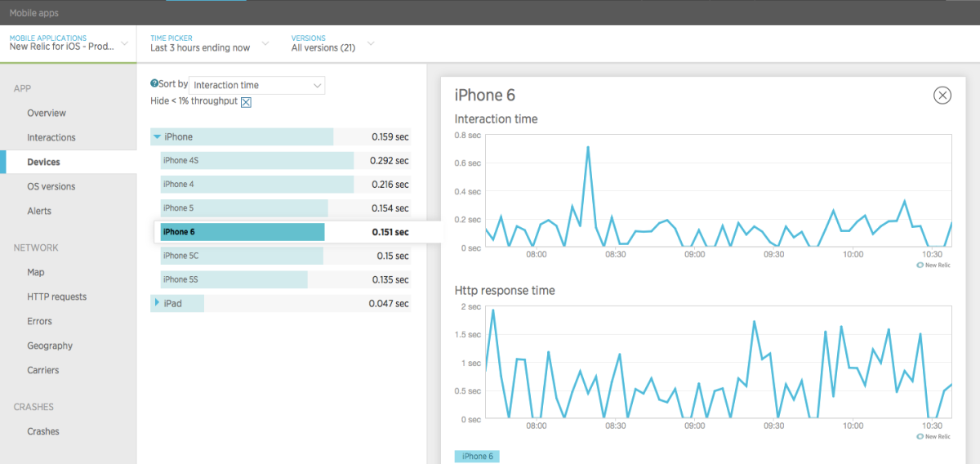Image resolution: width=980 pixels, height=464 pixels.
Task: Open Carriers page
Action: [43, 370]
